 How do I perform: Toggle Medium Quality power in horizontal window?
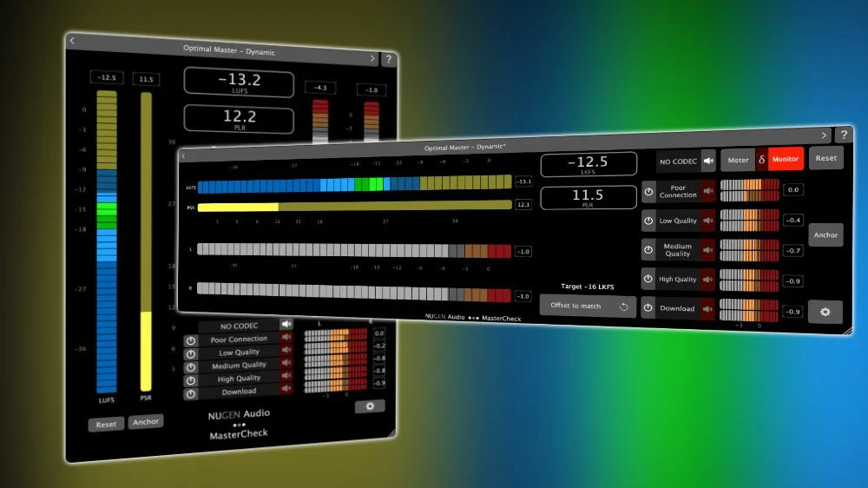(x=648, y=250)
